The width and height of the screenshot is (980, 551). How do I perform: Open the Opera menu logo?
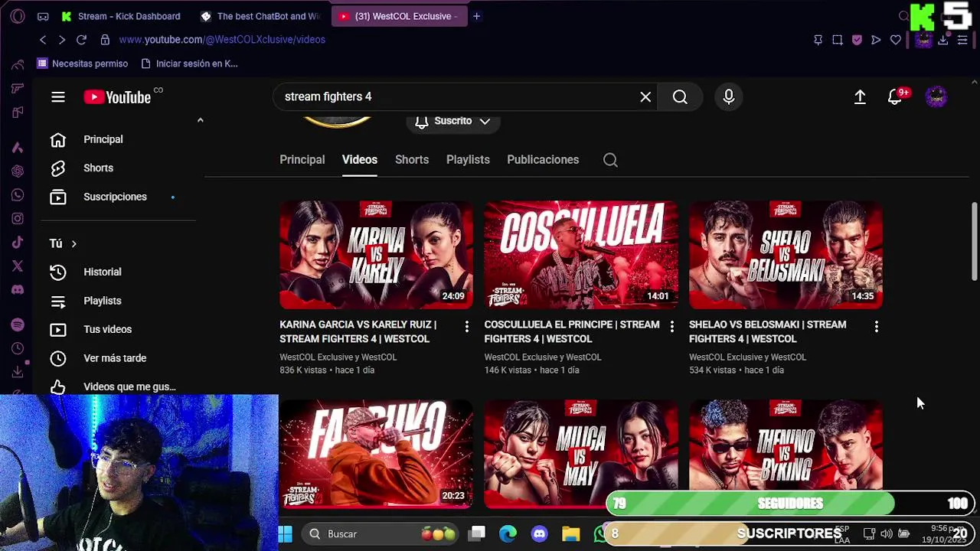[18, 16]
